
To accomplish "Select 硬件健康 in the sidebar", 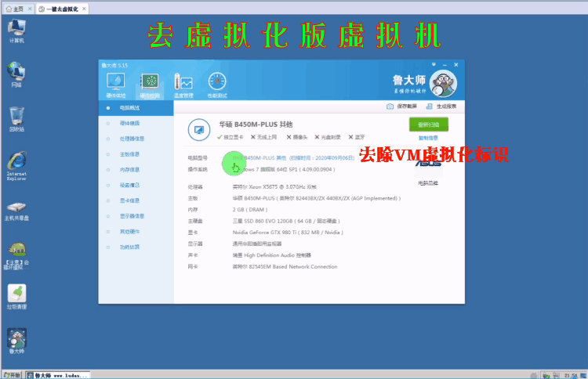I will (129, 123).
